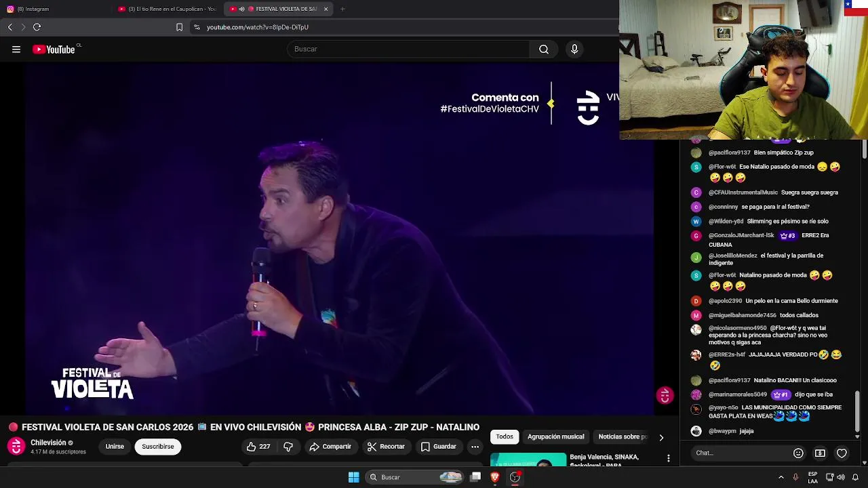Click the youtube.com address URL
This screenshot has height=488, width=868.
pyautogui.click(x=258, y=27)
